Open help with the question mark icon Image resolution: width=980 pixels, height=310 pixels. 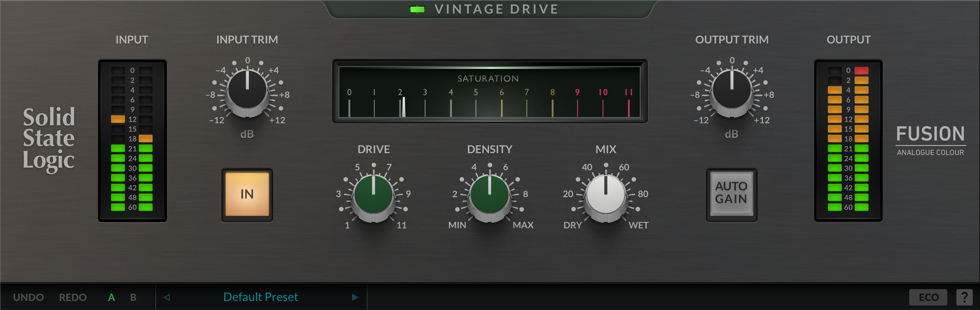(964, 297)
